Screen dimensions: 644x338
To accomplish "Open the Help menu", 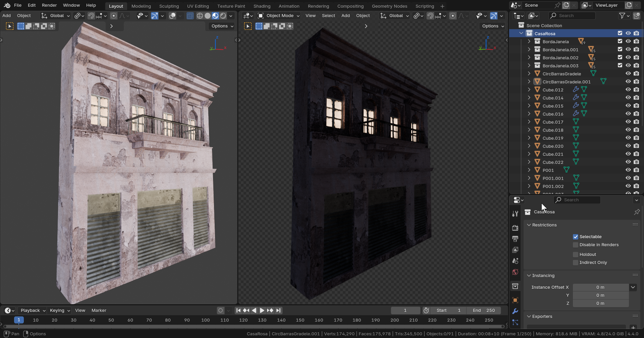I will point(91,5).
